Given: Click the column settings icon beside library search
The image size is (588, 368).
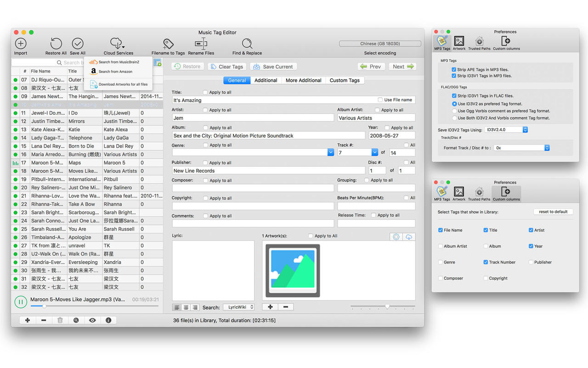Looking at the screenshot, I should point(158,63).
